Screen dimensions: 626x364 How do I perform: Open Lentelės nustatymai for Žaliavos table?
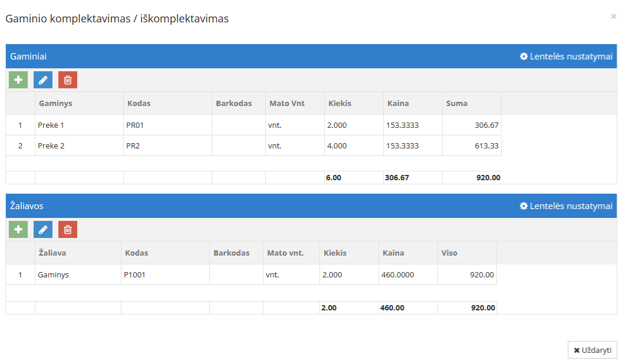pos(566,206)
